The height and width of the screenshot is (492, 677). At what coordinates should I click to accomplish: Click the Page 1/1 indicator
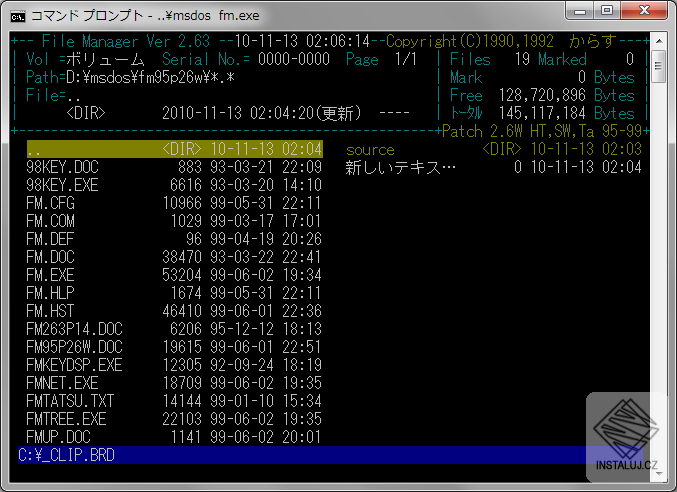pos(381,59)
